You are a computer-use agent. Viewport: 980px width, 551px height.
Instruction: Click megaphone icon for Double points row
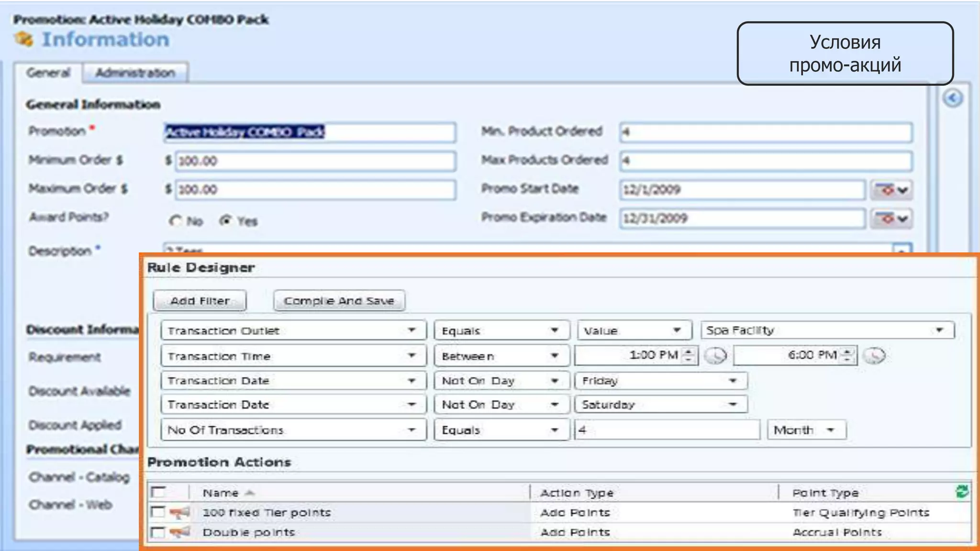pos(180,532)
